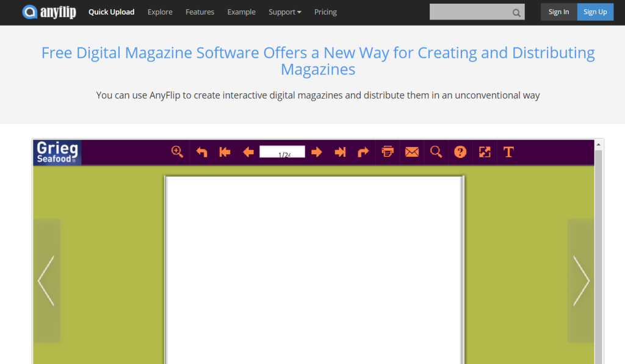The image size is (625, 364).
Task: Open the Print dialog from the flipbook toolbar
Action: click(x=388, y=152)
